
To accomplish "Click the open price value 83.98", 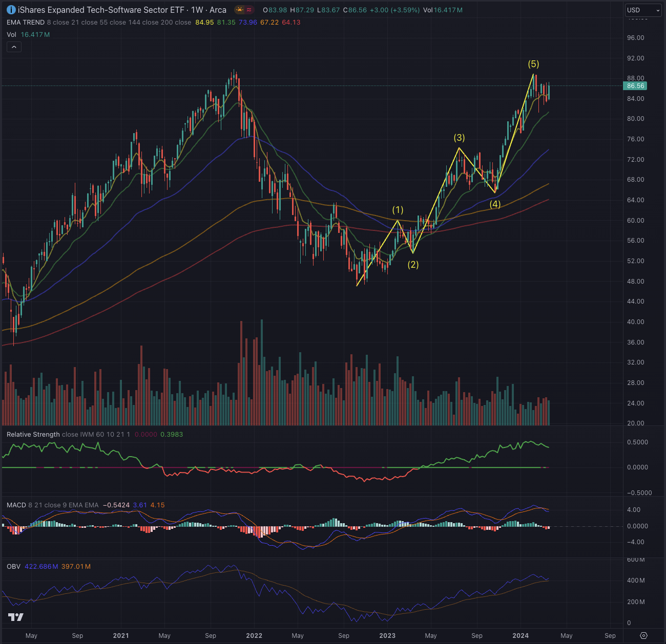I will pyautogui.click(x=278, y=10).
